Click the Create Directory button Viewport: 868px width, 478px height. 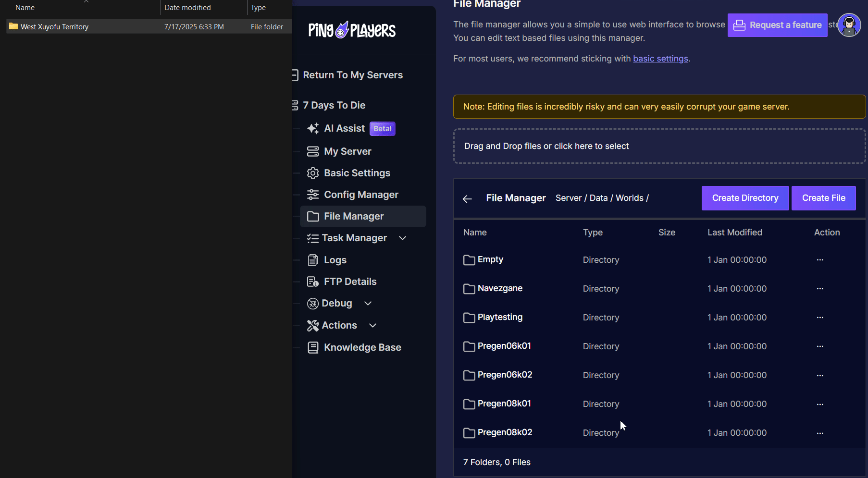click(x=745, y=198)
